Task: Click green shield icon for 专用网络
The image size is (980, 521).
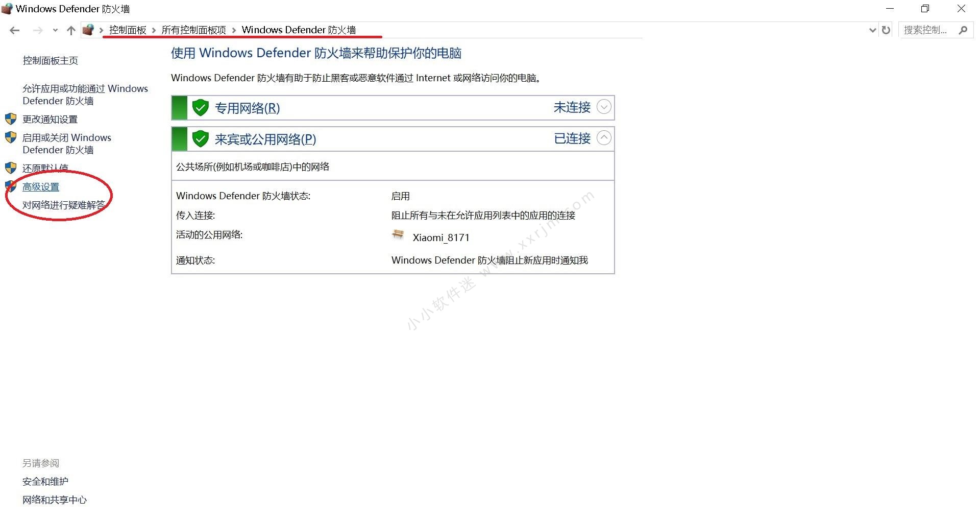Action: pos(201,108)
